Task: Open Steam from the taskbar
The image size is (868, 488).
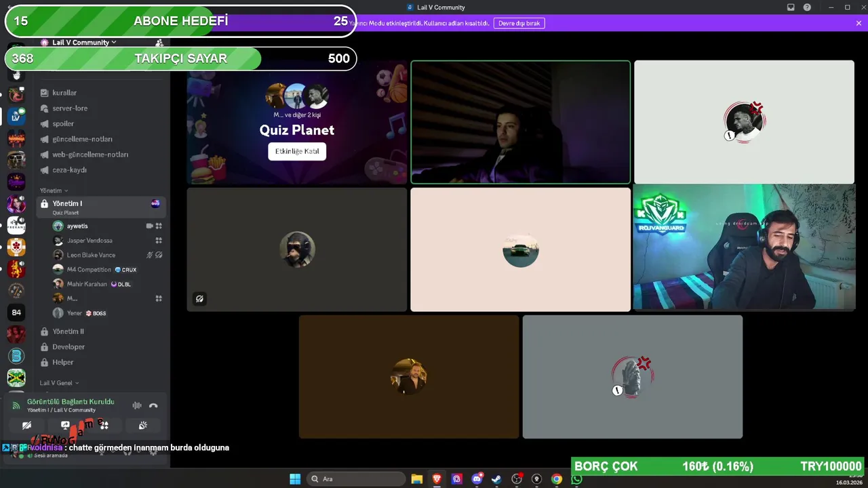Action: pos(496,479)
